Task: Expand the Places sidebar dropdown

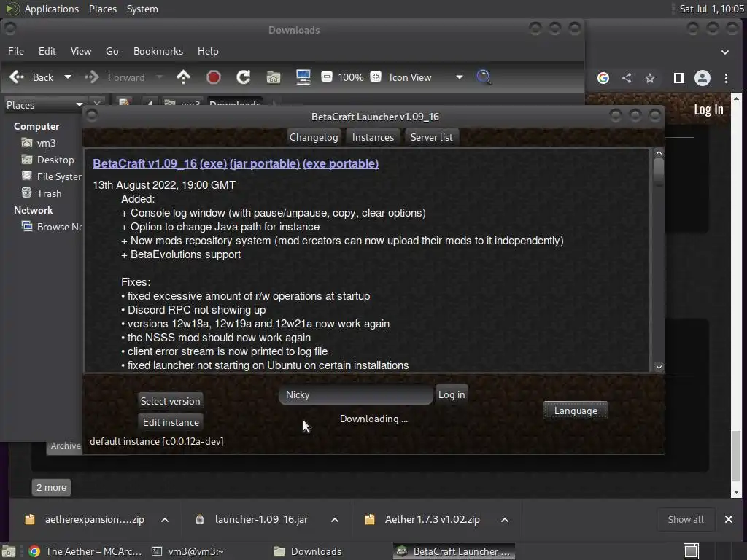Action: 44,105
